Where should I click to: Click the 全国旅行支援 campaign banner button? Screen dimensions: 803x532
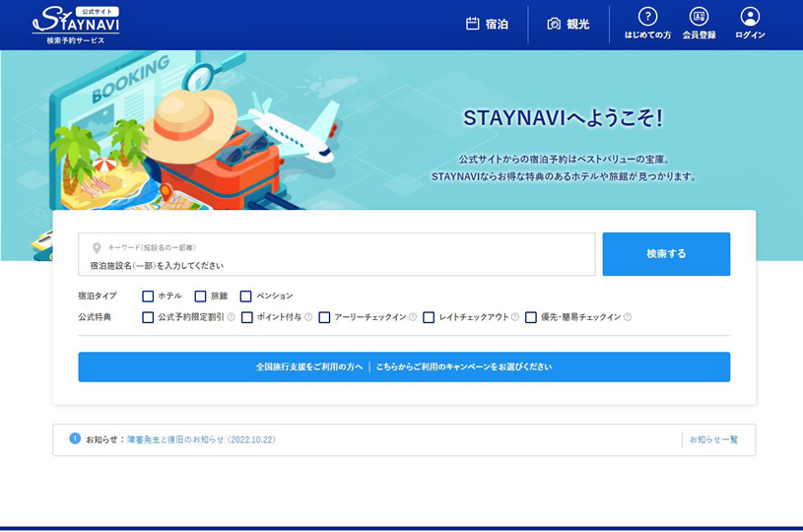coord(404,367)
